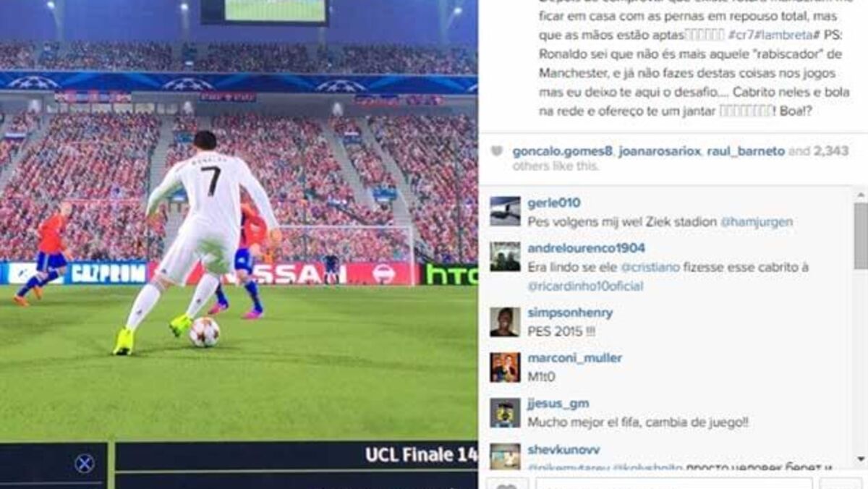This screenshot has height=489, width=868.
Task: Open jjesus_gm's avatar thumbnail
Action: pos(505,412)
